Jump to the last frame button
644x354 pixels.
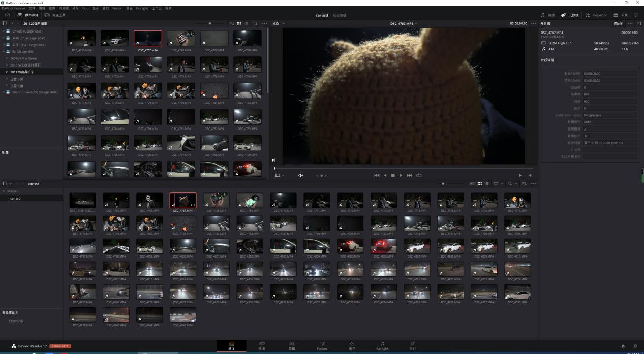coord(409,175)
